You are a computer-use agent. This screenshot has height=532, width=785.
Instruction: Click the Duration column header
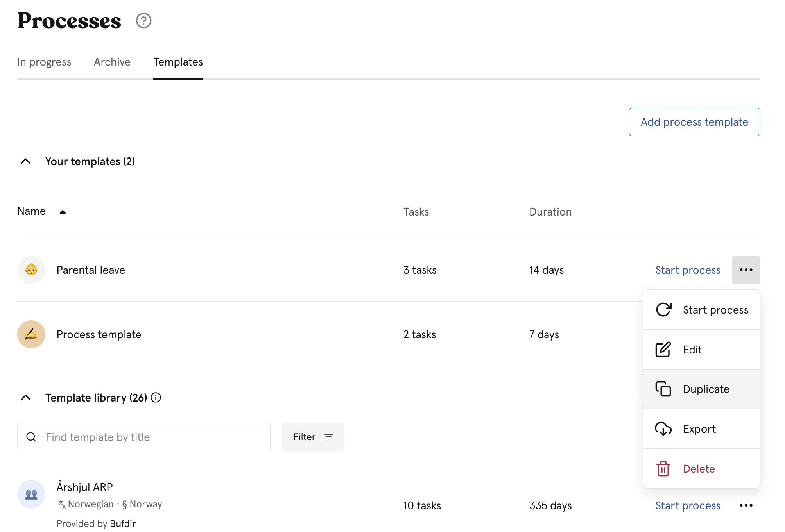pos(550,212)
